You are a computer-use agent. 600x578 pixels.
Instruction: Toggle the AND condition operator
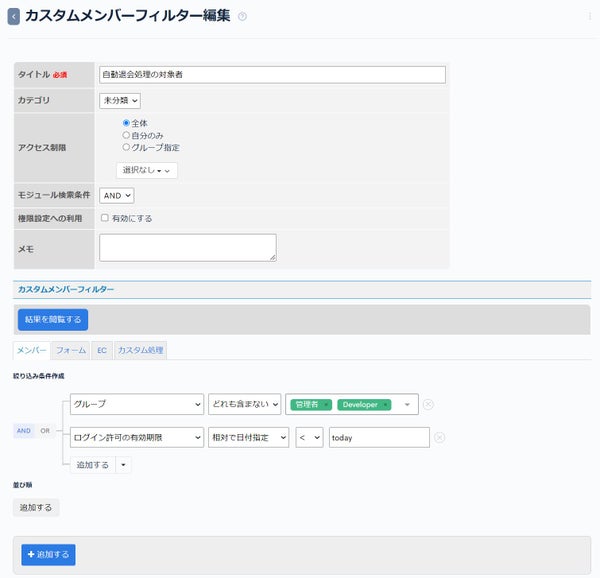click(24, 431)
